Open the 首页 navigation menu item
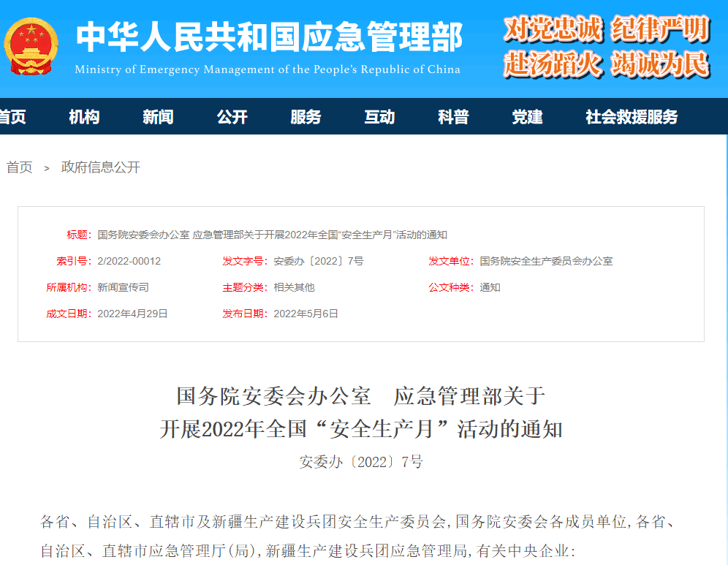Image resolution: width=728 pixels, height=565 pixels. tap(12, 117)
